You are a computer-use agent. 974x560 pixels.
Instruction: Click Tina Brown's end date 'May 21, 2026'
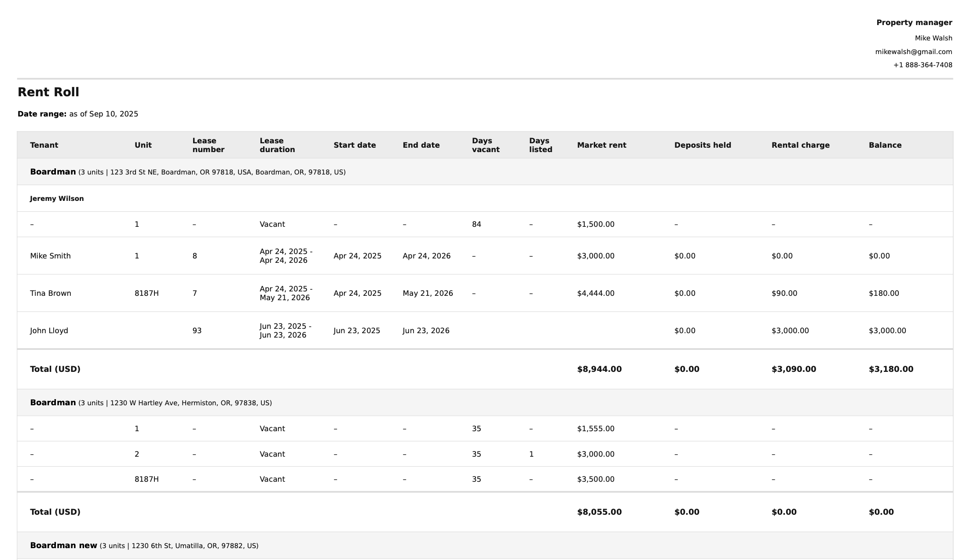(428, 294)
